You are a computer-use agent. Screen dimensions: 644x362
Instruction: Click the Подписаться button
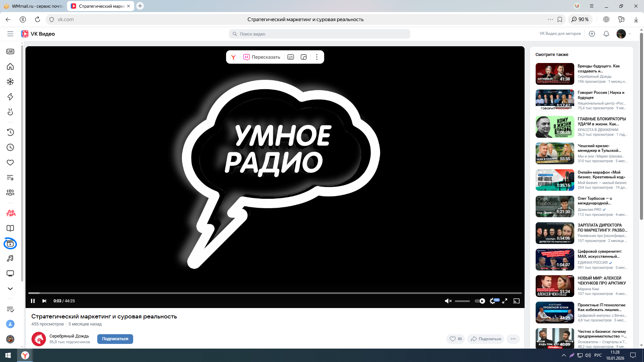pos(115,339)
